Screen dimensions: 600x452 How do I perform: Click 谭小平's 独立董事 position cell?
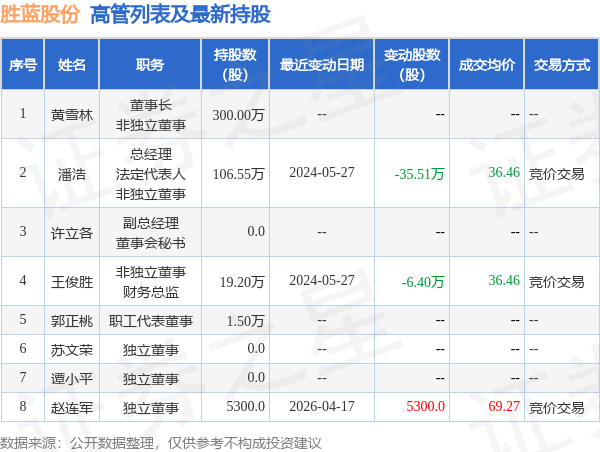pos(150,379)
